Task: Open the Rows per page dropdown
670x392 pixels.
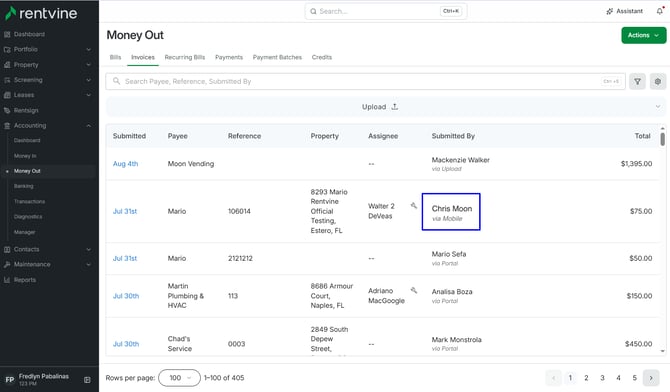Action: (x=179, y=378)
